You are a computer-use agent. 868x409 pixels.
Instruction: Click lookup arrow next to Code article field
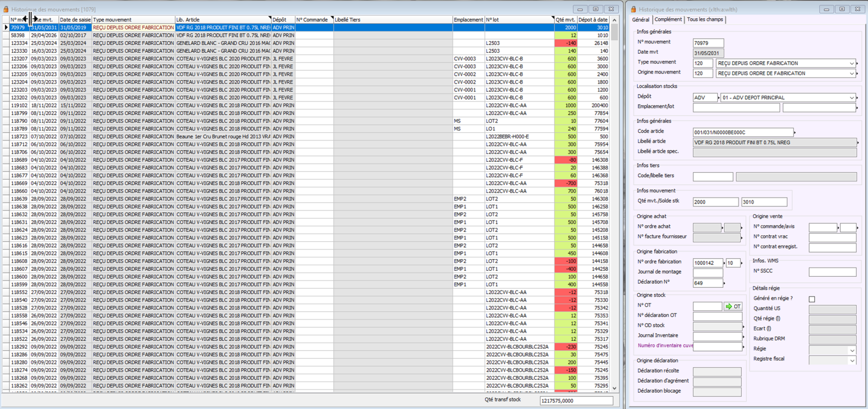(x=795, y=133)
